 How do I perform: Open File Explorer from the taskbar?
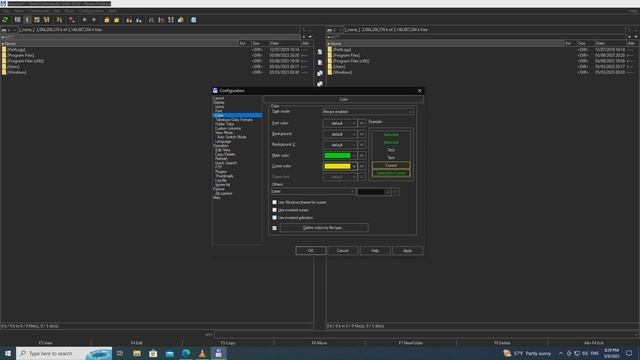(137, 353)
